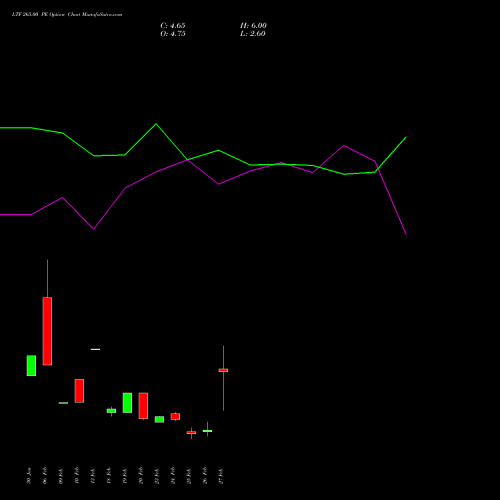
Task: Click the PE Option Chart title text
Action: click(67, 15)
